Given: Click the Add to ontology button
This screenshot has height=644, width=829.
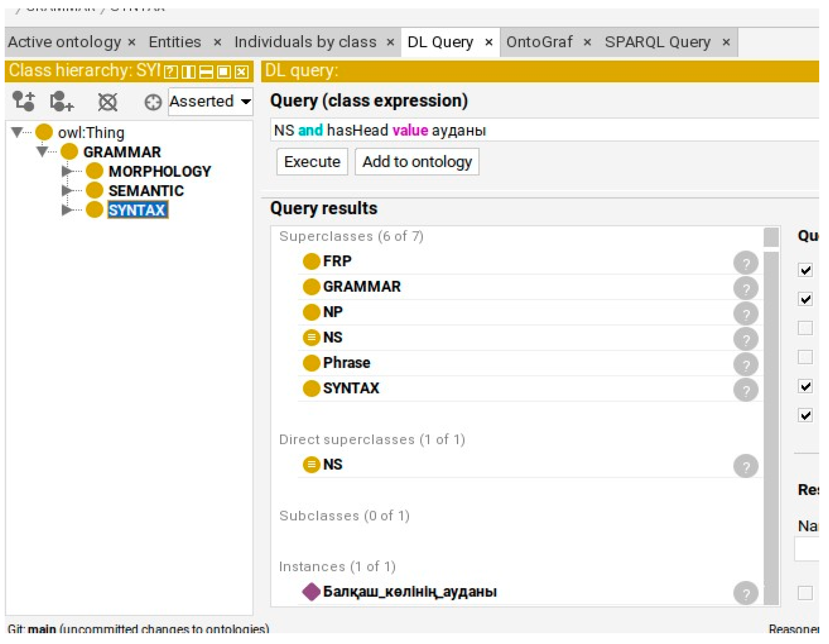Looking at the screenshot, I should pos(417,162).
